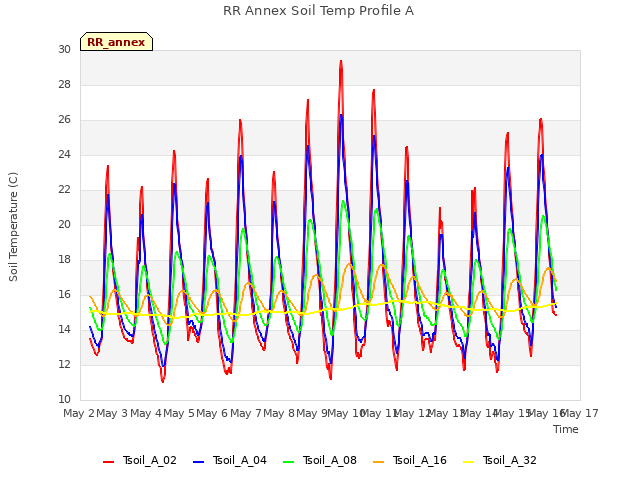640x480 pixels.
Task: Click the blue Tsoil_A_04 legend swatch
Action: click(198, 462)
